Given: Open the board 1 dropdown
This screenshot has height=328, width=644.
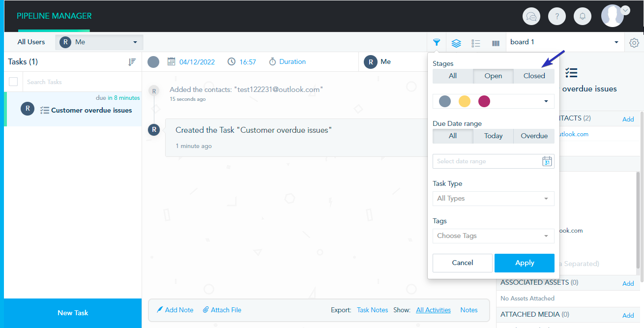Looking at the screenshot, I should [x=565, y=42].
